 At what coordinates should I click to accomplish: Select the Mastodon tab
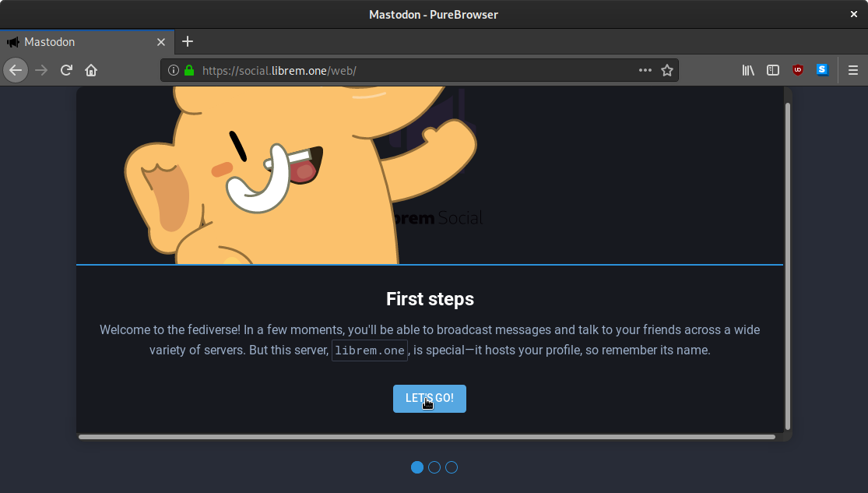87,42
